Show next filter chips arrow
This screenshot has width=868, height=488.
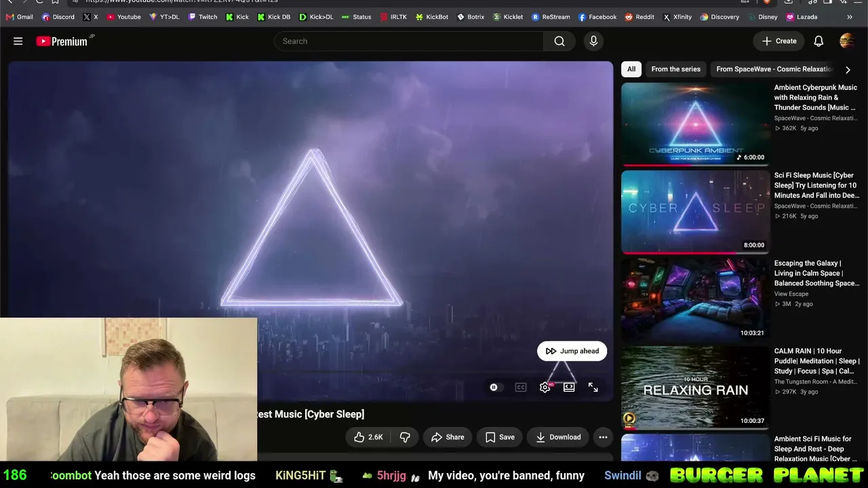[848, 69]
